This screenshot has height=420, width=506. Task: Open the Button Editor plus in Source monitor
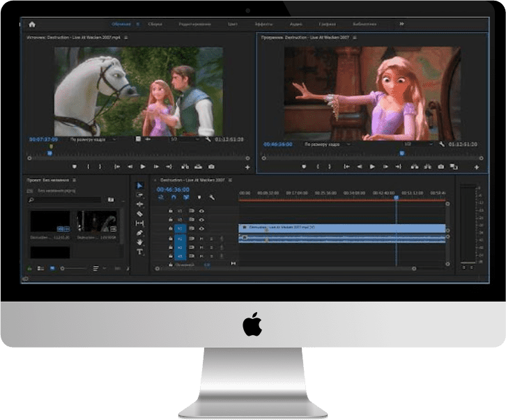tap(247, 167)
